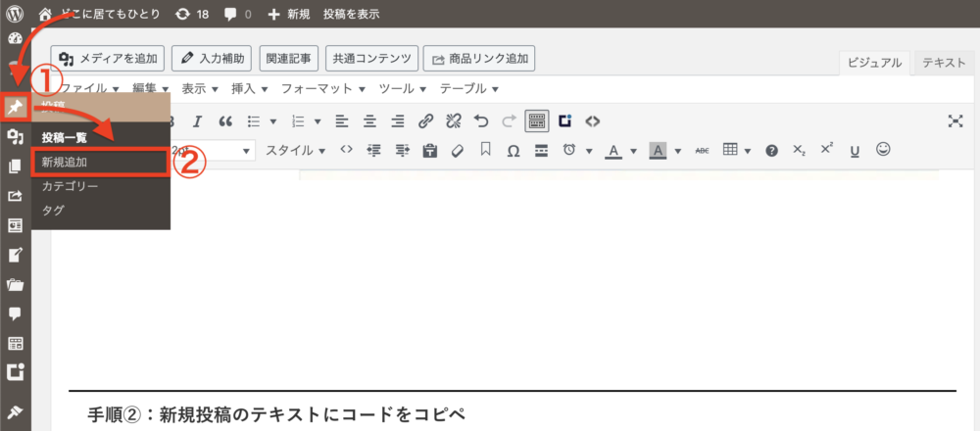Open the folder icon in the sidebar
Image resolution: width=980 pixels, height=431 pixels.
pyautogui.click(x=15, y=285)
